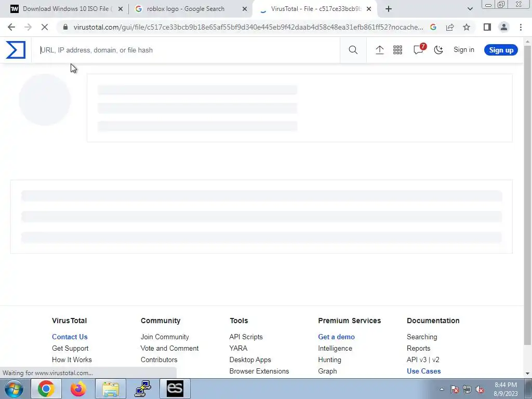Image resolution: width=532 pixels, height=399 pixels.
Task: Bookmark this page with star icon
Action: (467, 27)
